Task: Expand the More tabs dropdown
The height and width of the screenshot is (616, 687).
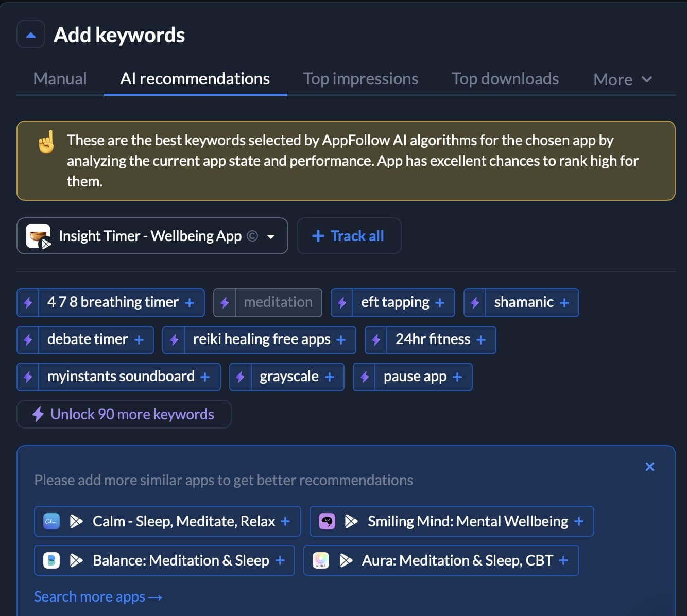Action: pos(623,79)
